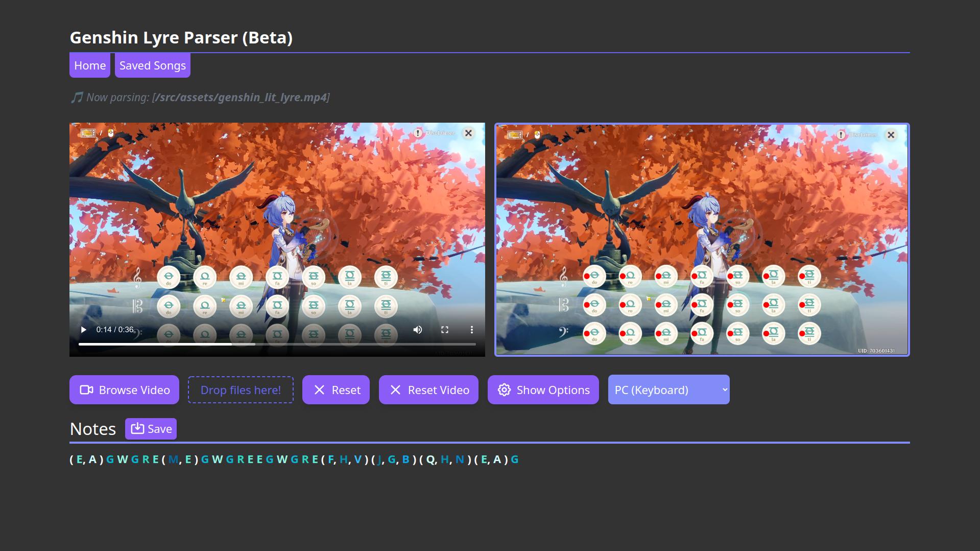This screenshot has width=980, height=551.
Task: Expand the PC (Keyboard) dropdown
Action: point(669,390)
